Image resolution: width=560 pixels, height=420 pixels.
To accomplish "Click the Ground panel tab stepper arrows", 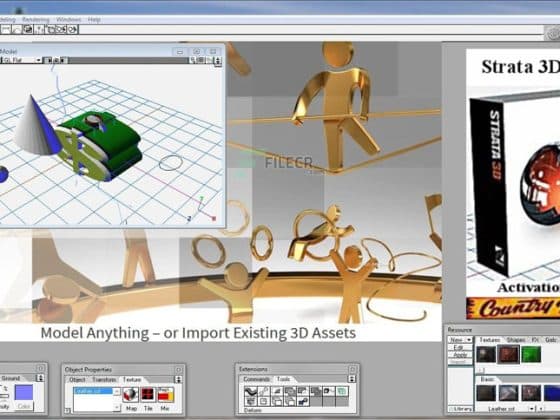I will [40, 378].
